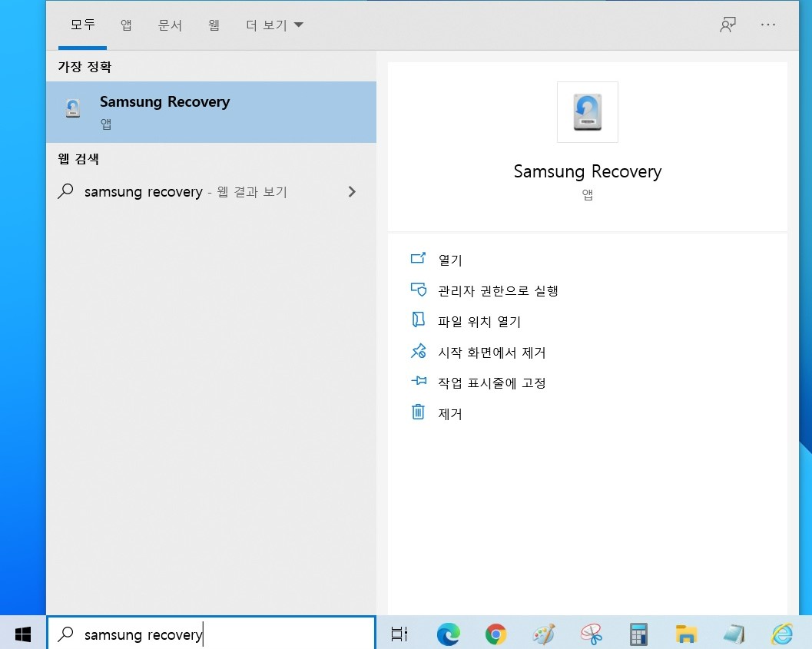Launch Internet Explorer from the taskbar

782,634
